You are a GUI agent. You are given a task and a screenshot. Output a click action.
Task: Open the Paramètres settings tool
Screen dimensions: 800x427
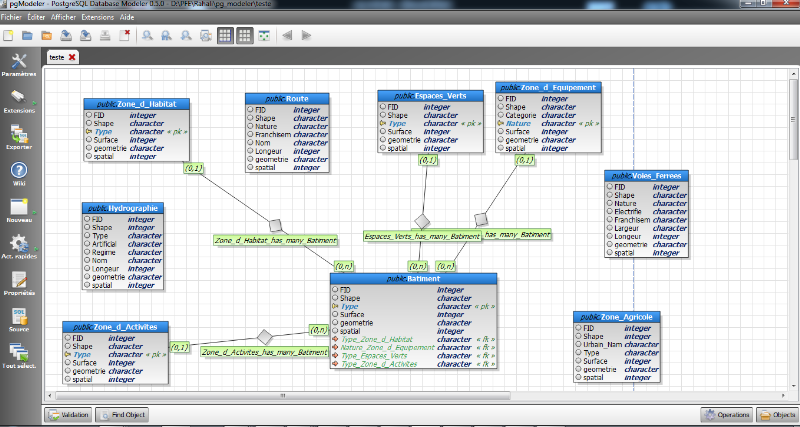coord(17,62)
